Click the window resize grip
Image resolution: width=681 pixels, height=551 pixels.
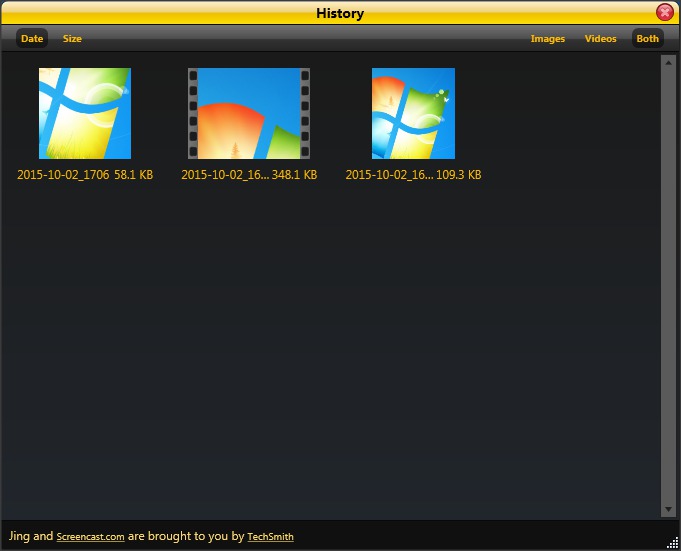[x=673, y=543]
